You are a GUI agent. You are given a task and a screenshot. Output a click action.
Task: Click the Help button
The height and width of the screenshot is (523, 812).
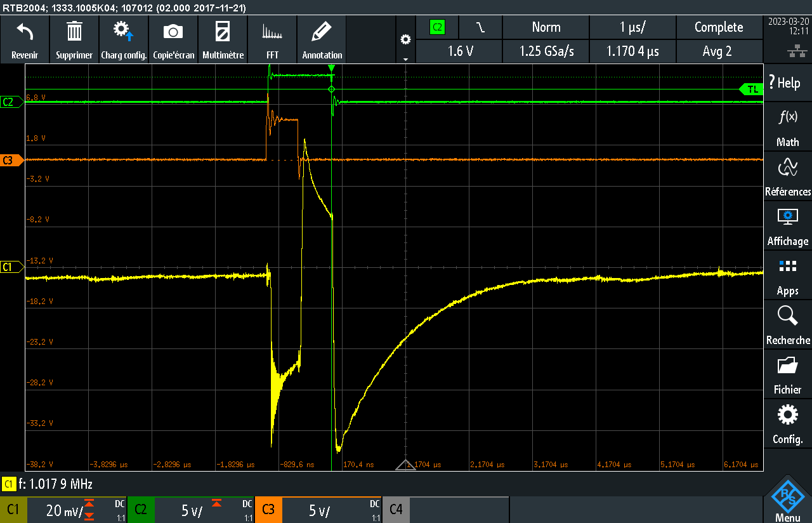(x=785, y=83)
